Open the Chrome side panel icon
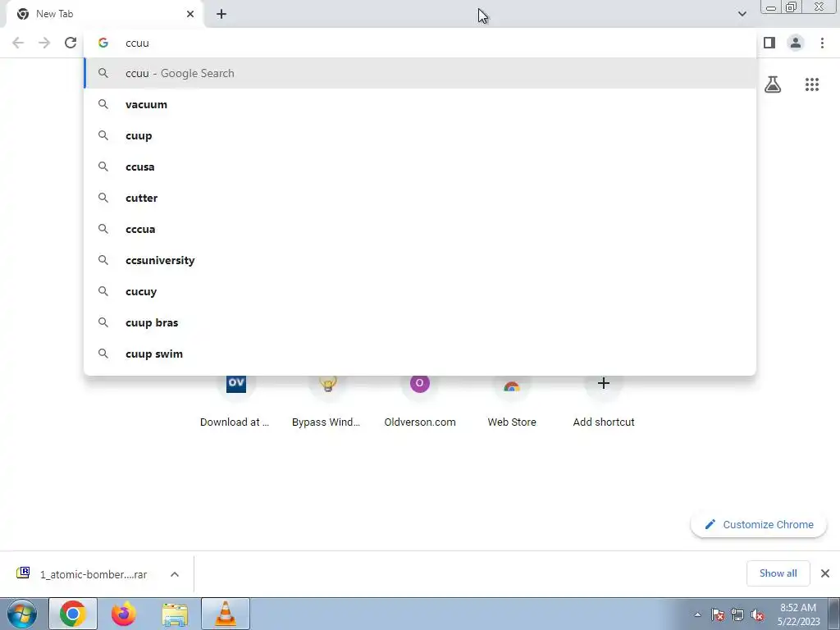Screen dimensions: 840x630 [x=769, y=43]
